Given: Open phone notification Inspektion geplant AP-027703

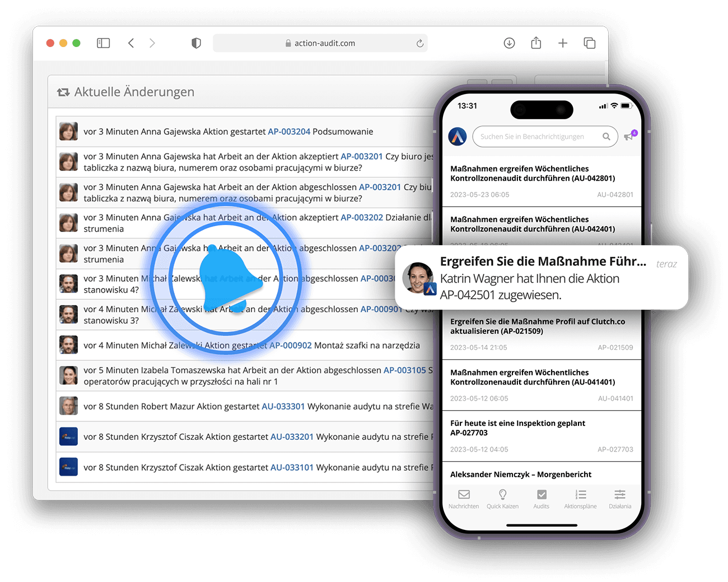Looking at the screenshot, I should point(542,436).
